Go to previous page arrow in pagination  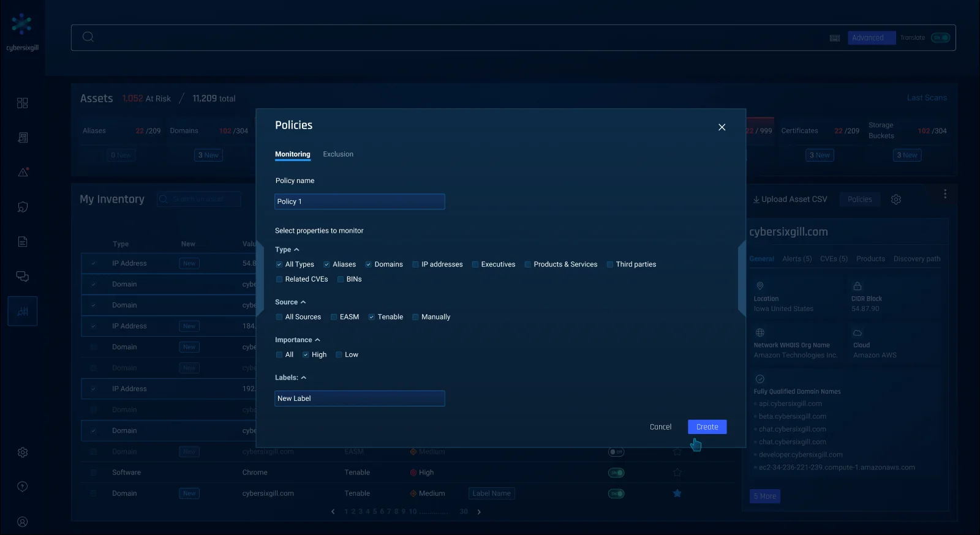pyautogui.click(x=333, y=512)
